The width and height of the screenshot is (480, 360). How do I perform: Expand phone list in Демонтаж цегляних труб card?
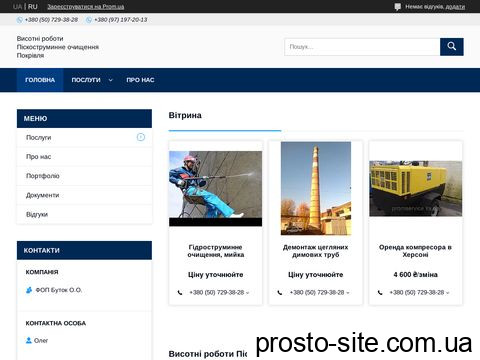coord(348,293)
